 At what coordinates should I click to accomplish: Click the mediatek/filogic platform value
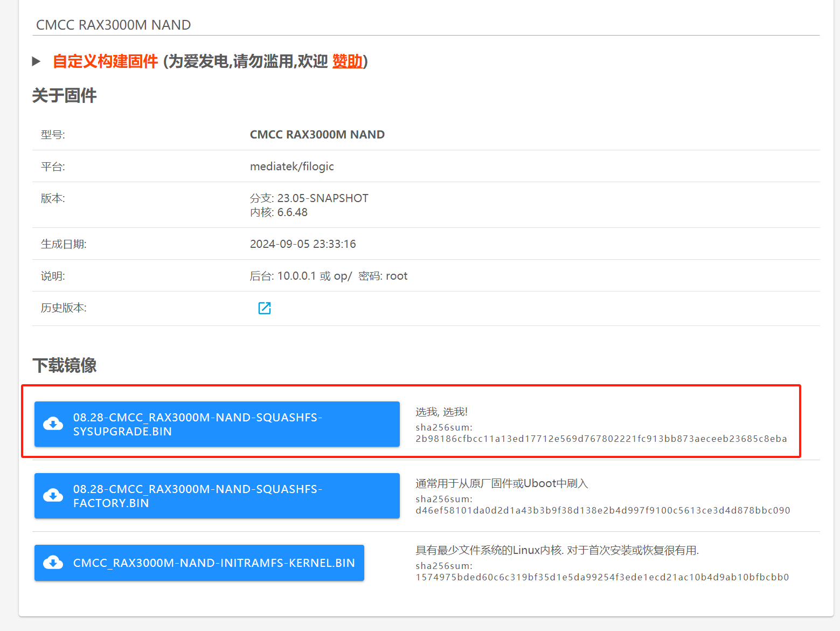click(x=291, y=167)
